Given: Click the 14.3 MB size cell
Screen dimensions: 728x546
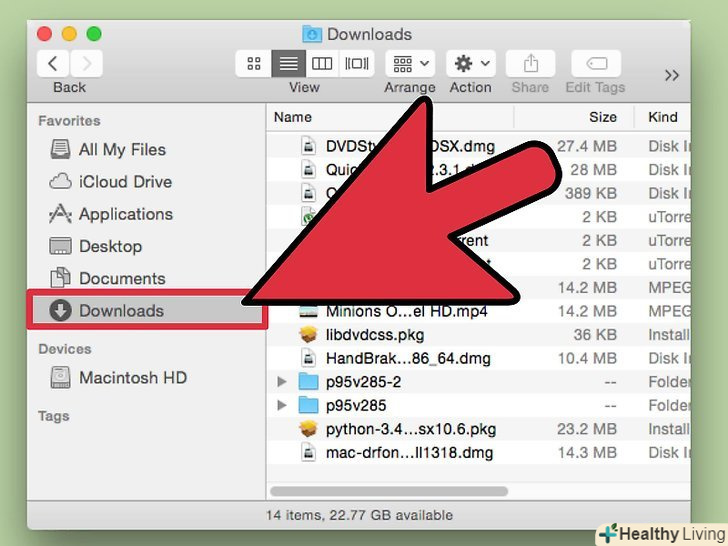Looking at the screenshot, I should click(x=587, y=453).
